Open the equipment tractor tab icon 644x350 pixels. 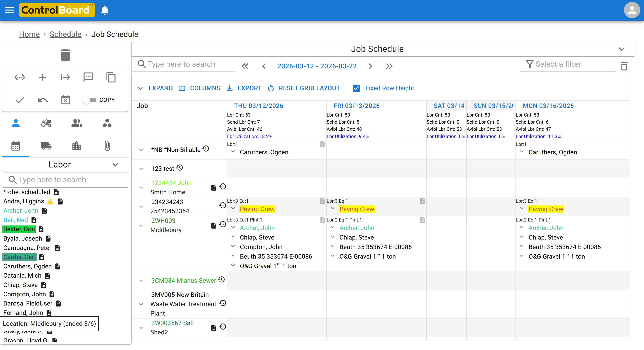(x=46, y=123)
